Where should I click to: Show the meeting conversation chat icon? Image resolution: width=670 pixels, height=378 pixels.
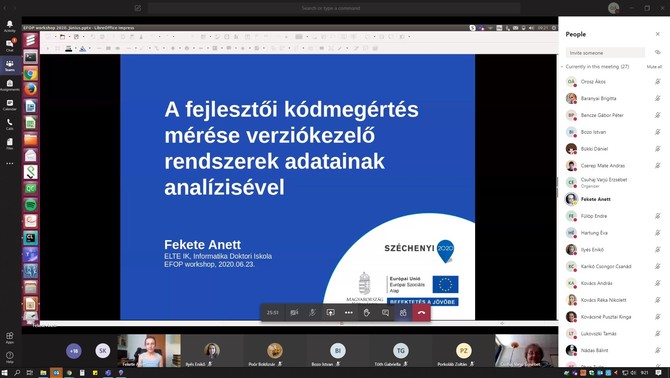click(x=385, y=313)
